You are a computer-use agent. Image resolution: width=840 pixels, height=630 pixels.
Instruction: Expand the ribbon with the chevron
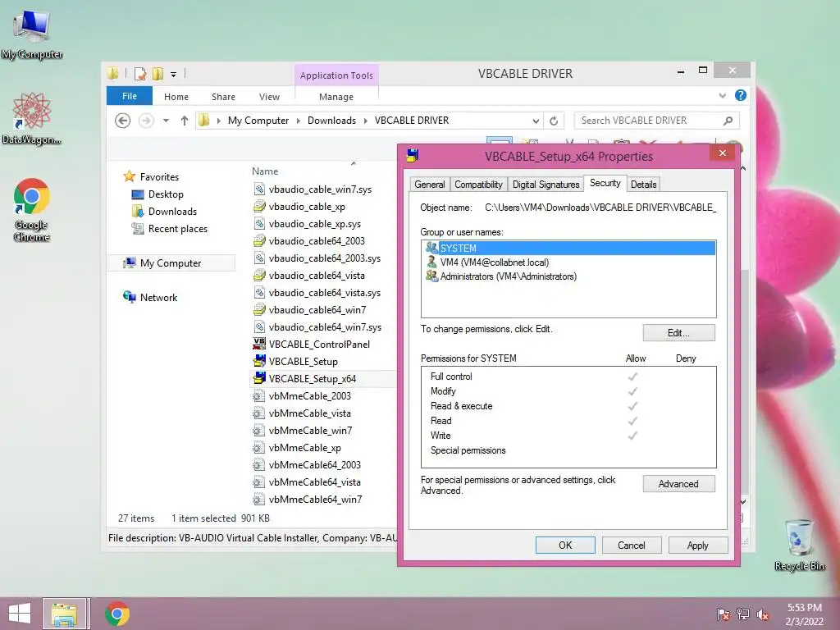tap(722, 95)
